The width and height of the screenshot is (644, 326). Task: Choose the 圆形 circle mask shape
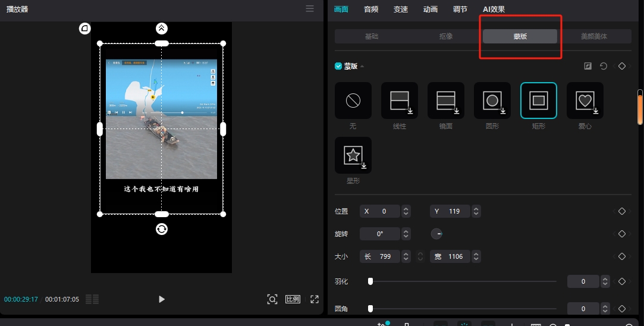click(492, 101)
